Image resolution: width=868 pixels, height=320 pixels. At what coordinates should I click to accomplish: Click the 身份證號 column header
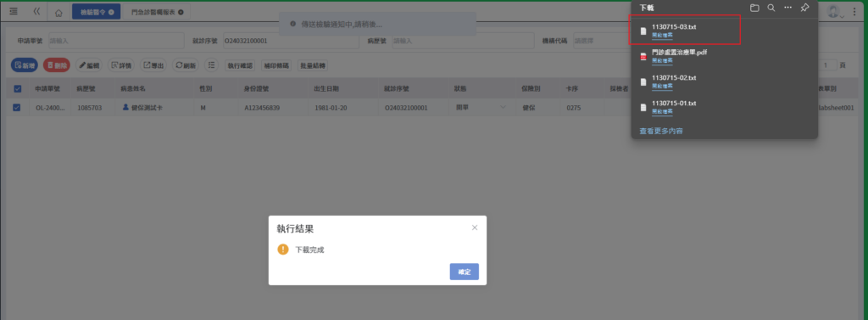tap(256, 88)
